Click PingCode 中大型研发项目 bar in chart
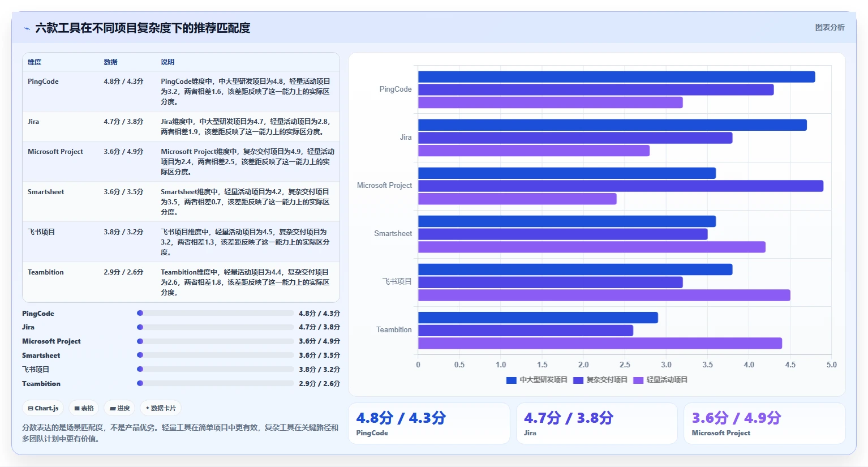Screen dimensions: 868x467 point(617,77)
